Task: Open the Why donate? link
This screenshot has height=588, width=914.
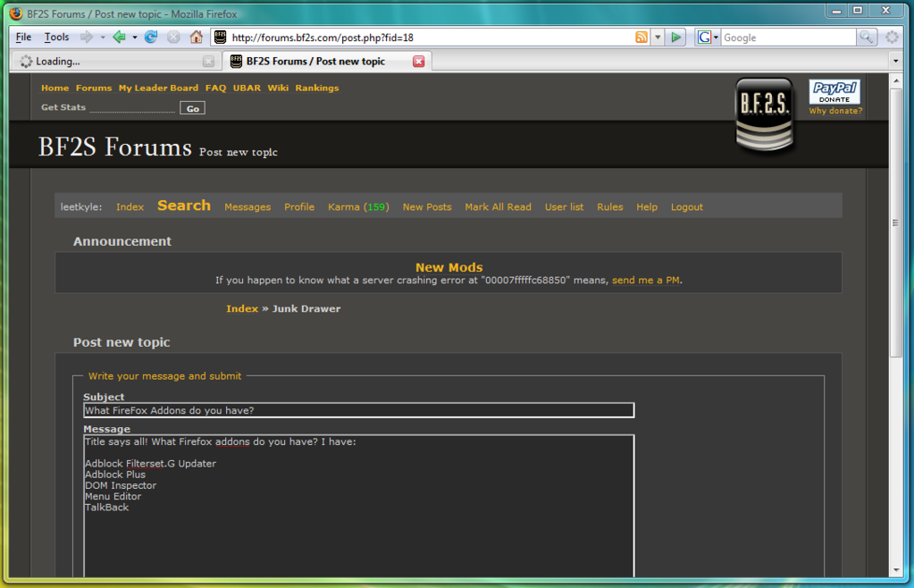Action: pos(835,111)
